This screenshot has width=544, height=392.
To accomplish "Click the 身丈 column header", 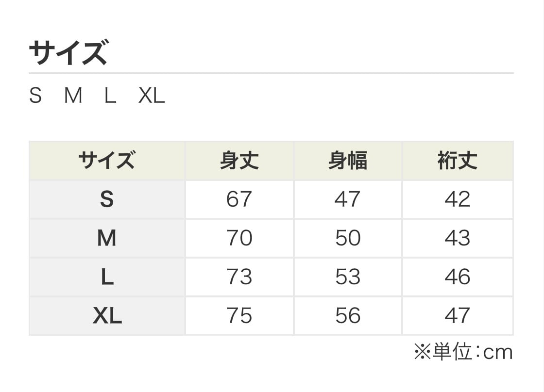I will coord(239,161).
